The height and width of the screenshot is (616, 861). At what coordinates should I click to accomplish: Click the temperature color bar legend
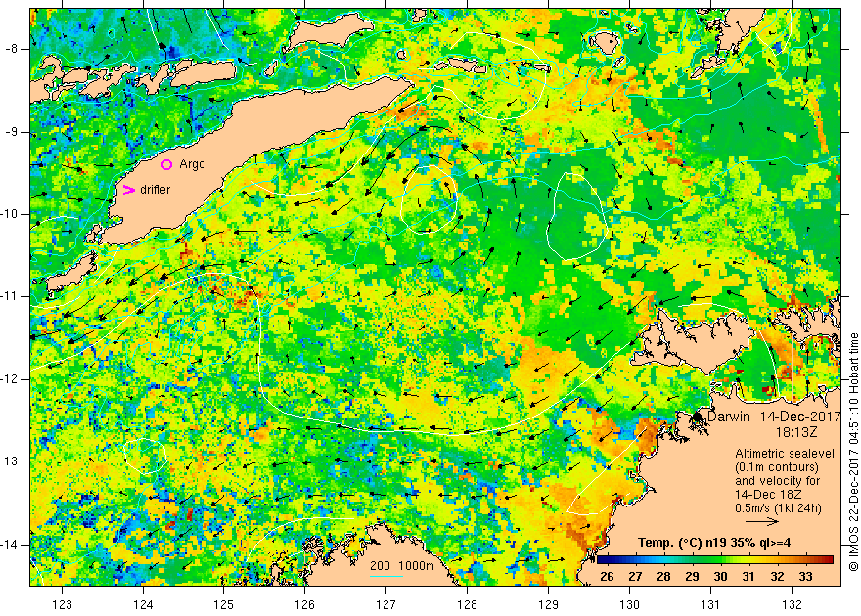coord(715,560)
